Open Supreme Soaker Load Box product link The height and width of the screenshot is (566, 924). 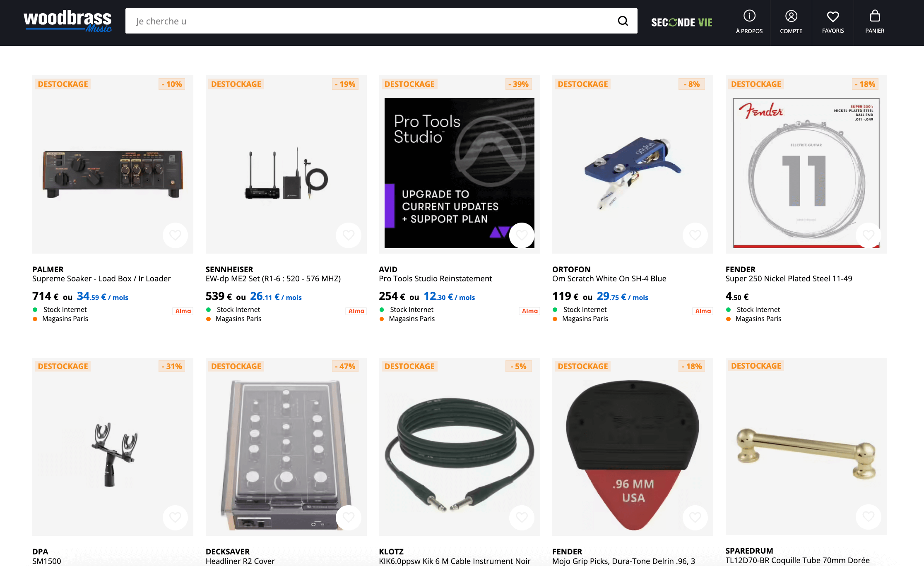pos(101,279)
